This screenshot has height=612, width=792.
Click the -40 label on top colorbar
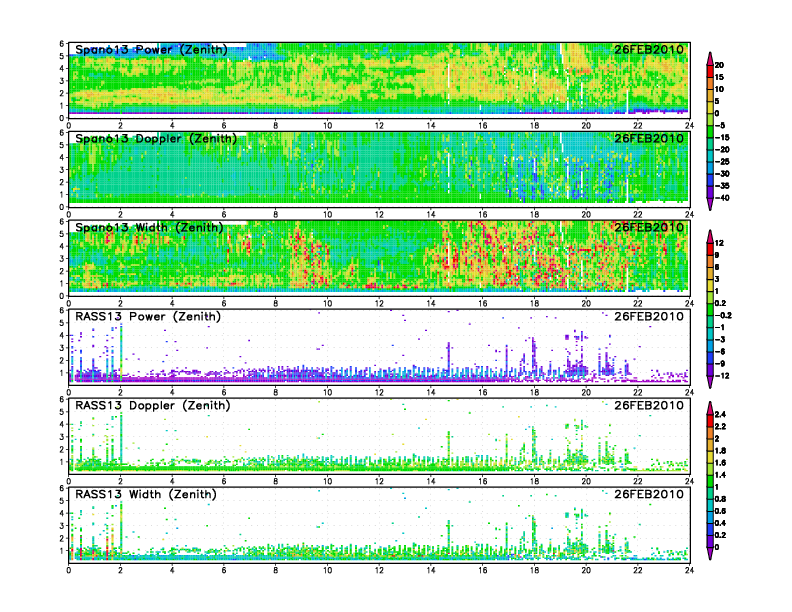[x=722, y=198]
